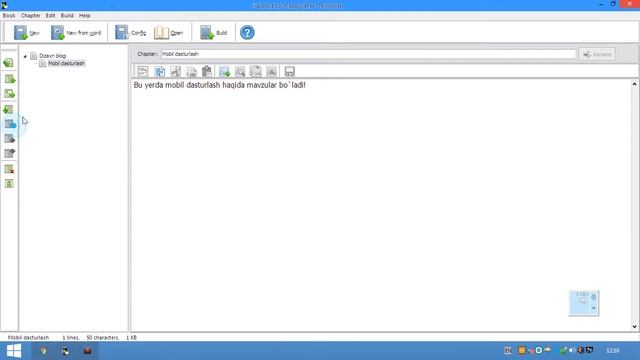Viewport: 640px width, 360px height.
Task: Click the editor scrollbar down arrow
Action: (x=634, y=326)
